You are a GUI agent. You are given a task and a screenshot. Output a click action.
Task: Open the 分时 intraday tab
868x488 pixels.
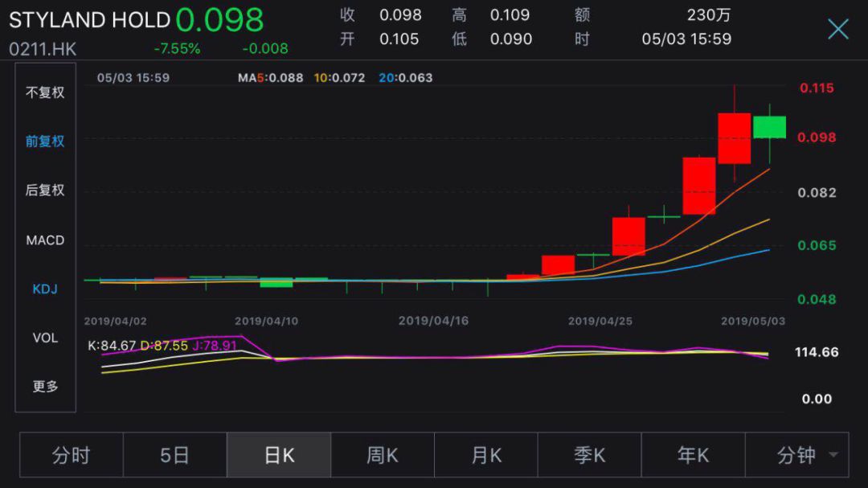(72, 455)
